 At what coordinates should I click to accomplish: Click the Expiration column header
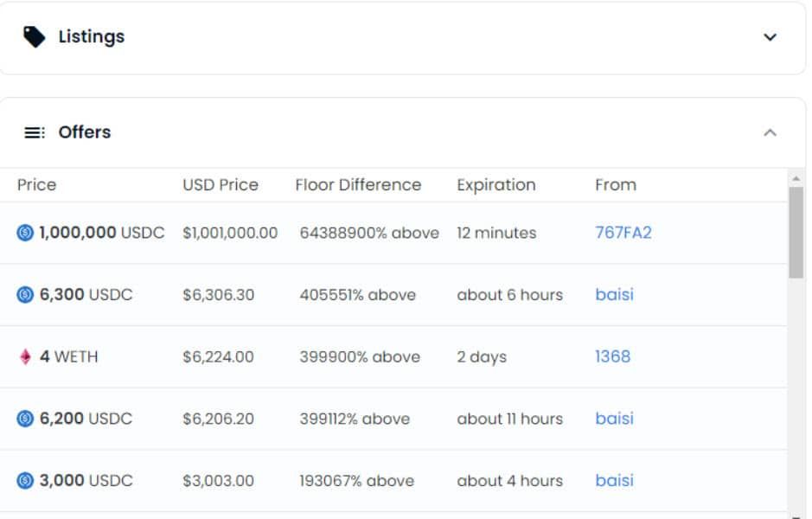click(496, 185)
